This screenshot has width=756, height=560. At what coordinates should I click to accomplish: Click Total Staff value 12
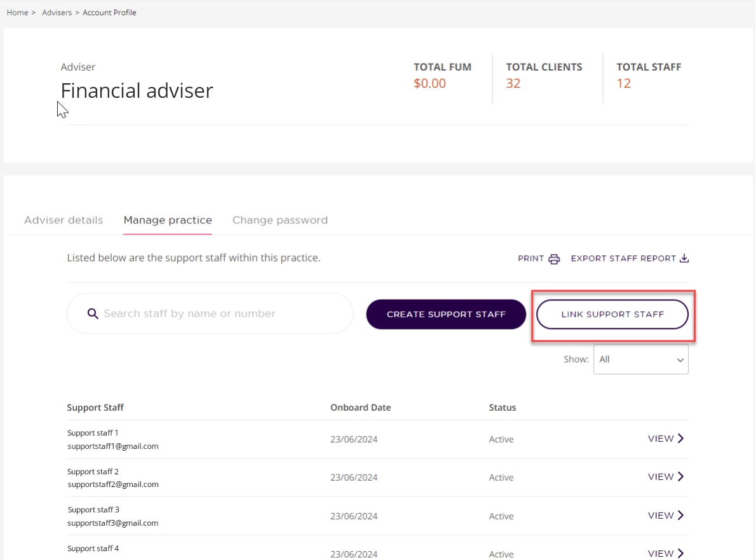[x=623, y=83]
